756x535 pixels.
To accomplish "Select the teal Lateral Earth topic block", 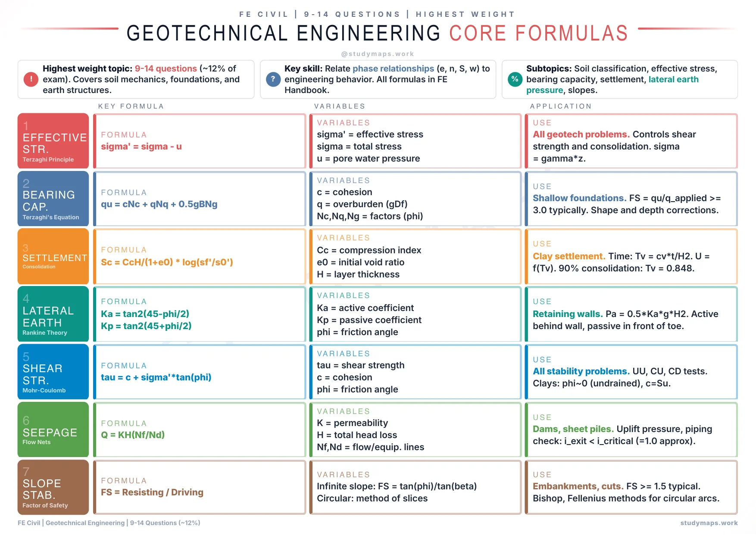I will coord(53,314).
